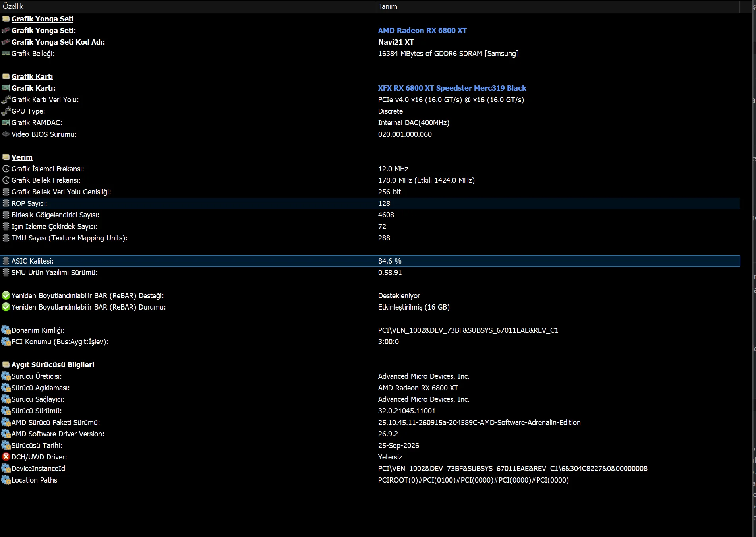Click the chip icon beside ROP Sayısı
This screenshot has width=756, height=537.
(x=6, y=203)
